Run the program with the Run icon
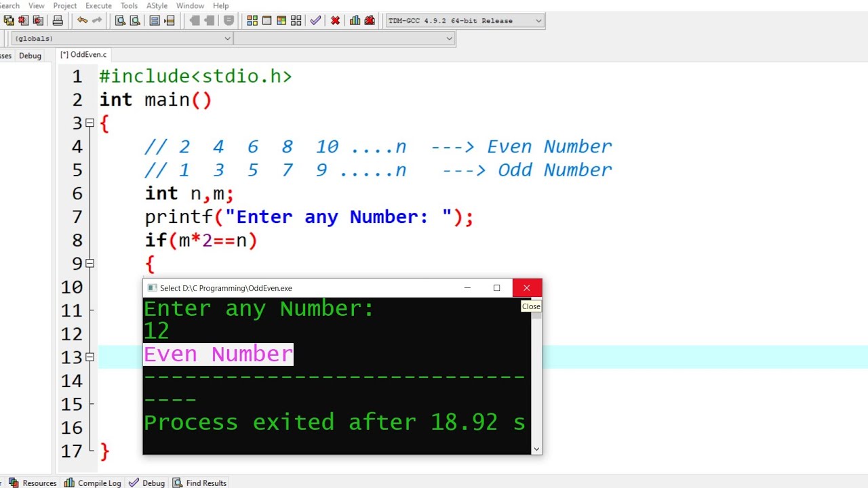 (x=267, y=20)
